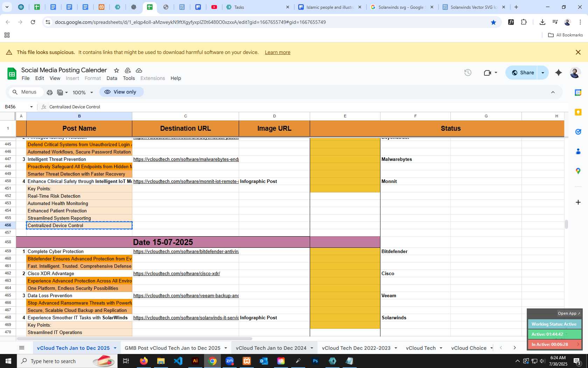Switch to GMB Post vCloud Tech sheet tab
This screenshot has width=588, height=368.
pyautogui.click(x=173, y=348)
